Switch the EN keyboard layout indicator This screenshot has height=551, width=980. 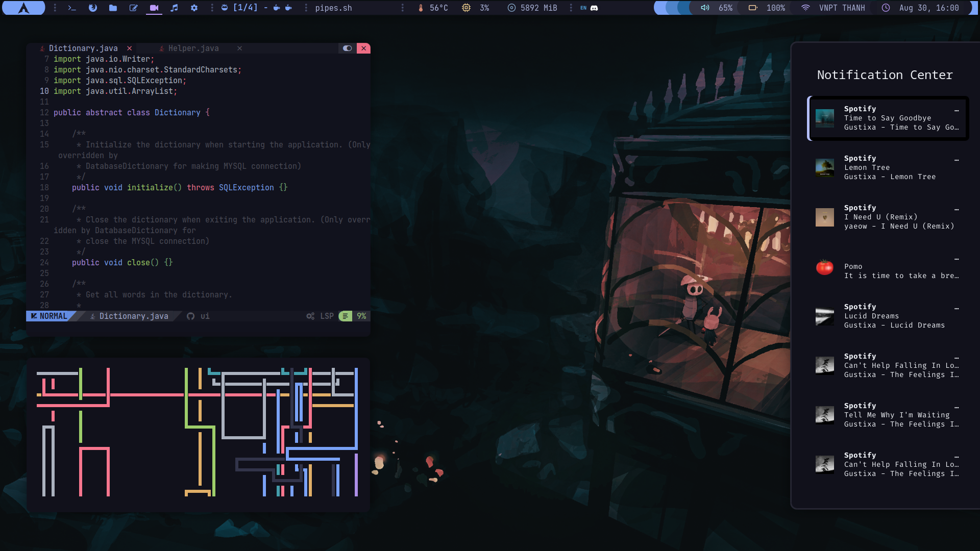[583, 8]
